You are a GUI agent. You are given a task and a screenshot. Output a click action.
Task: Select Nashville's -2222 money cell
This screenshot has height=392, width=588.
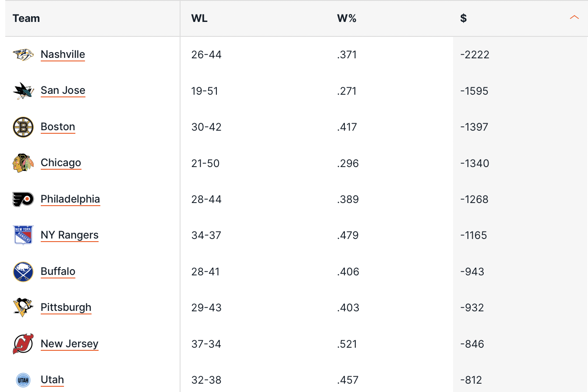(x=475, y=55)
